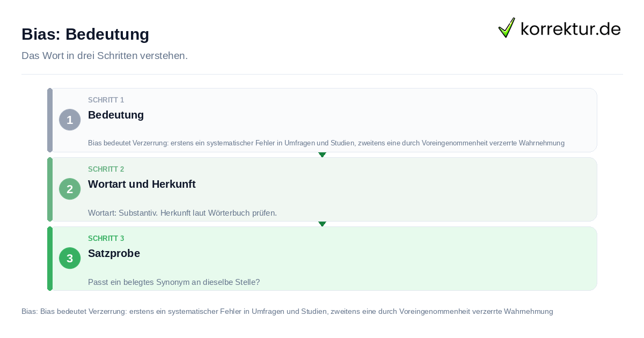Screen dimensions: 644x338
Task: Open the 'Wortart und Herkunft' heading
Action: pyautogui.click(x=142, y=184)
